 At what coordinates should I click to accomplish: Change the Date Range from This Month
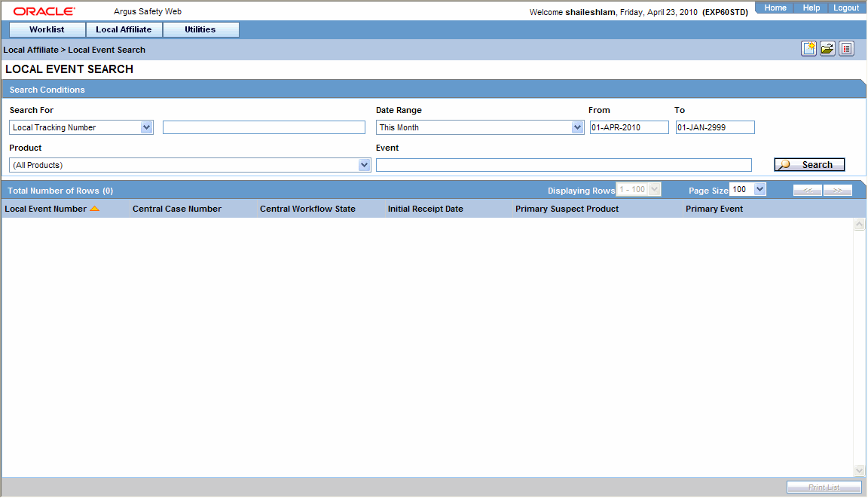click(577, 127)
